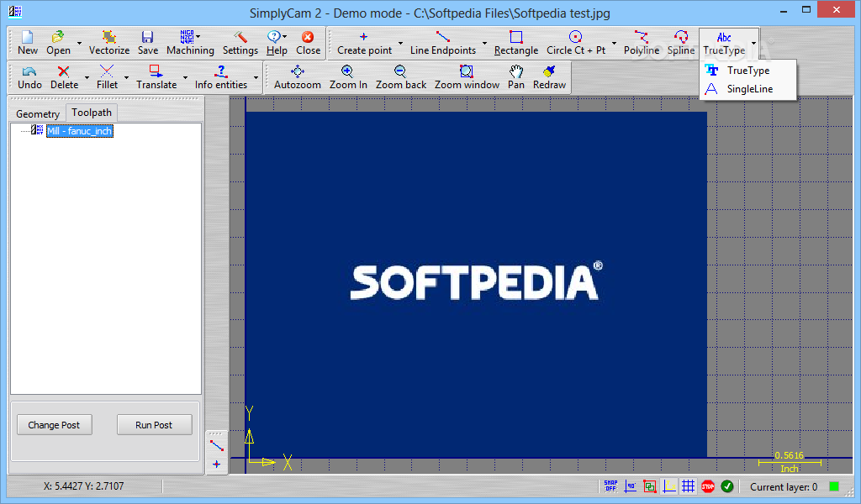Viewport: 861px width, 504px height.
Task: Click the Help question mark icon
Action: [273, 37]
